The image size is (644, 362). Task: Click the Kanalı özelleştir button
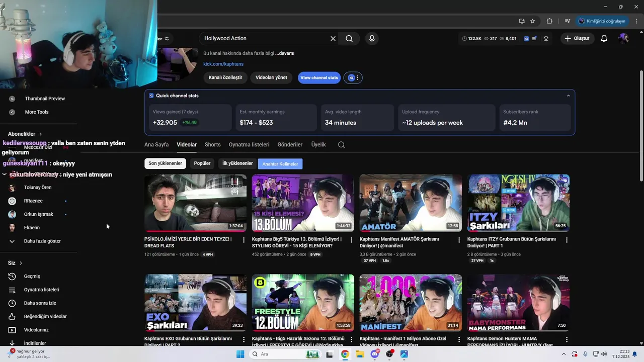pos(225,78)
